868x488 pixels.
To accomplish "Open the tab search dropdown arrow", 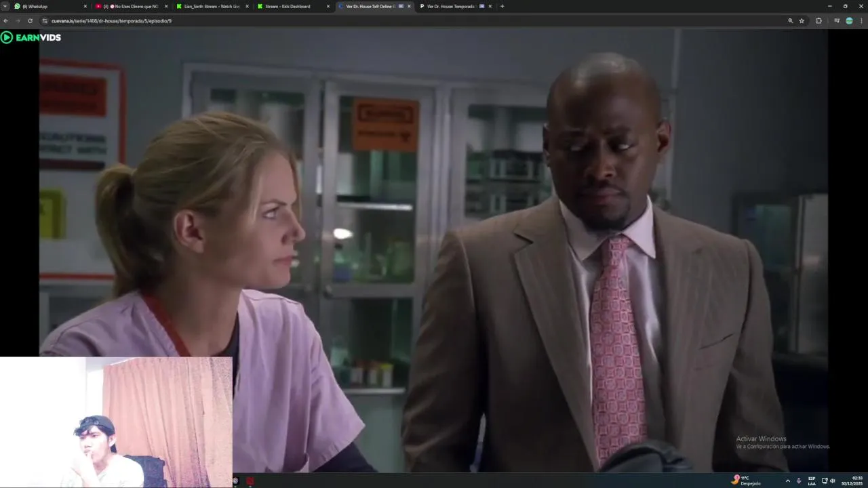I will [x=5, y=6].
